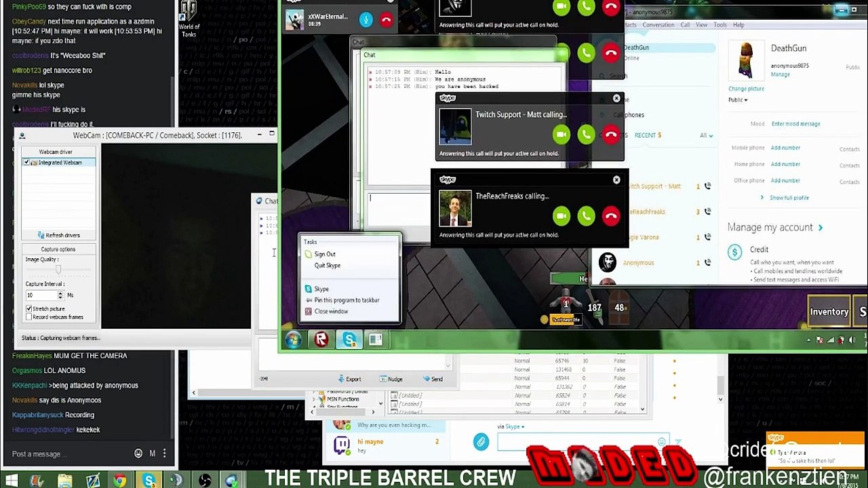Open the View menu in Skype

click(701, 25)
